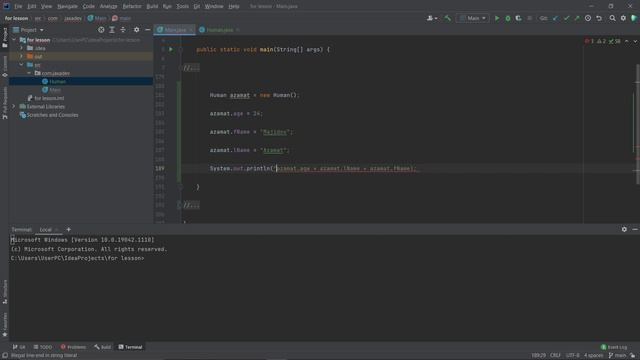Stop the running process with the stop square icon
The image size is (640, 360).
[530, 18]
